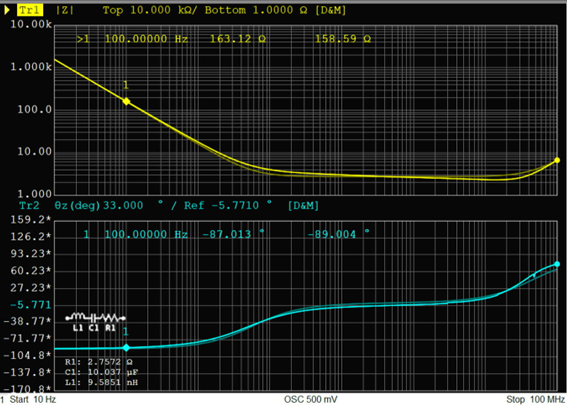Screen dimensions: 567x409
Task: Select marker 1 diamond on phase trace
Action: [126, 348]
